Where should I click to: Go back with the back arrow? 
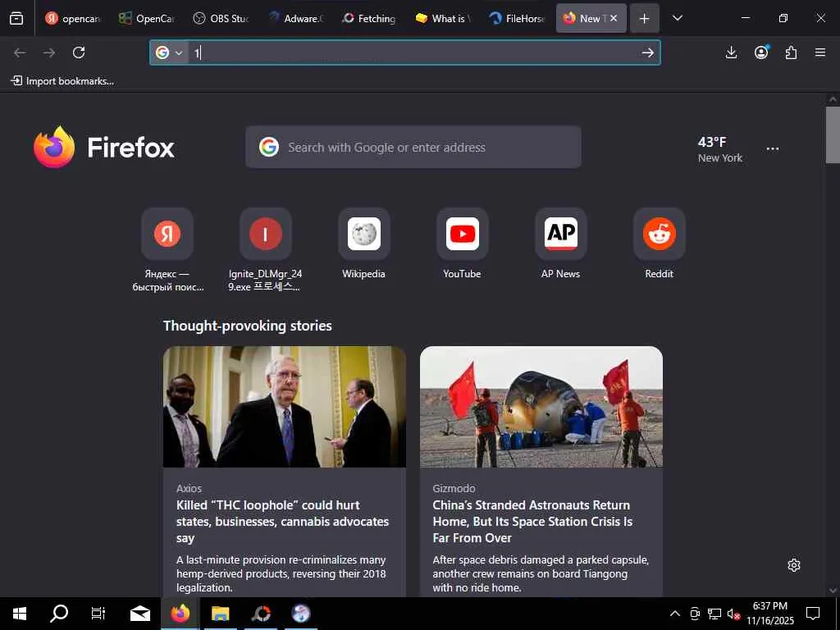pyautogui.click(x=20, y=52)
